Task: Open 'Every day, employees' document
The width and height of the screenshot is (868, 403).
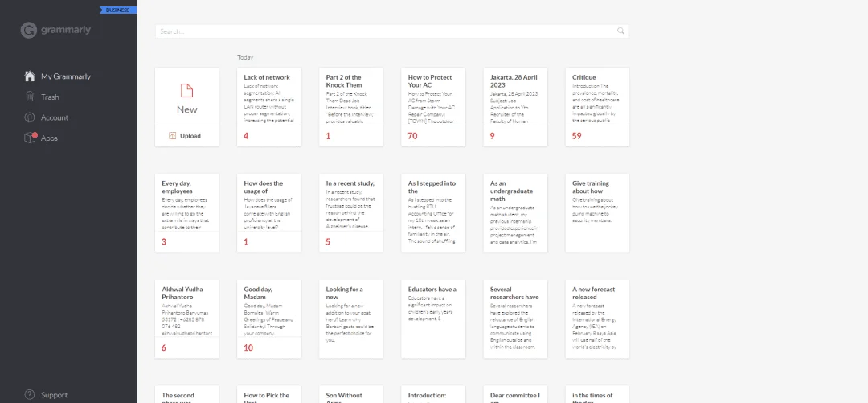Action: [187, 213]
